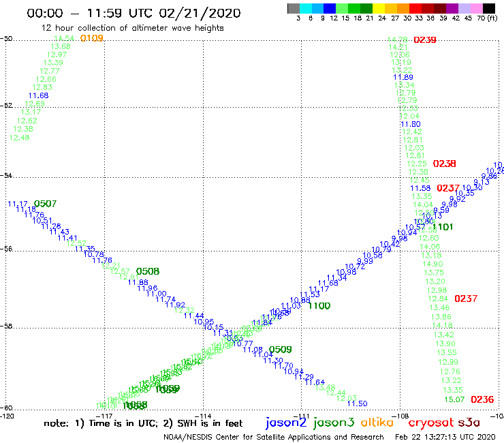This screenshot has height=443, width=504.
Task: Click the blue wave height value '11.89'
Action: point(403,77)
